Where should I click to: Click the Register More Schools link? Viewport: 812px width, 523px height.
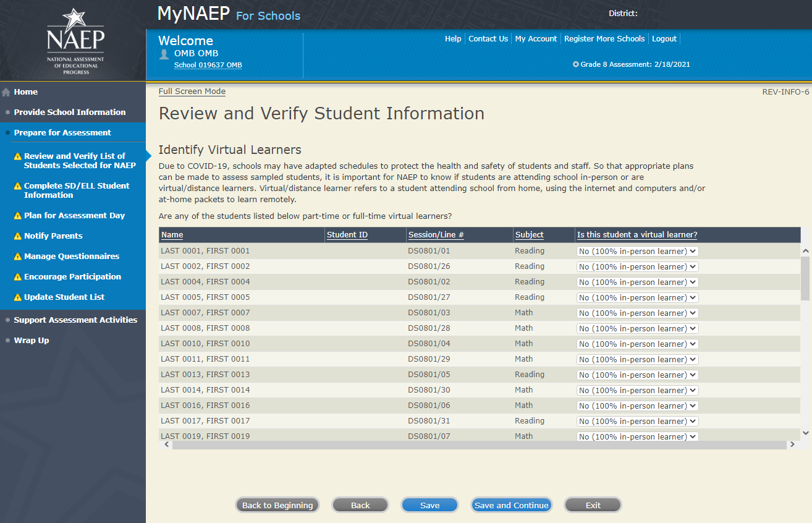pos(604,39)
